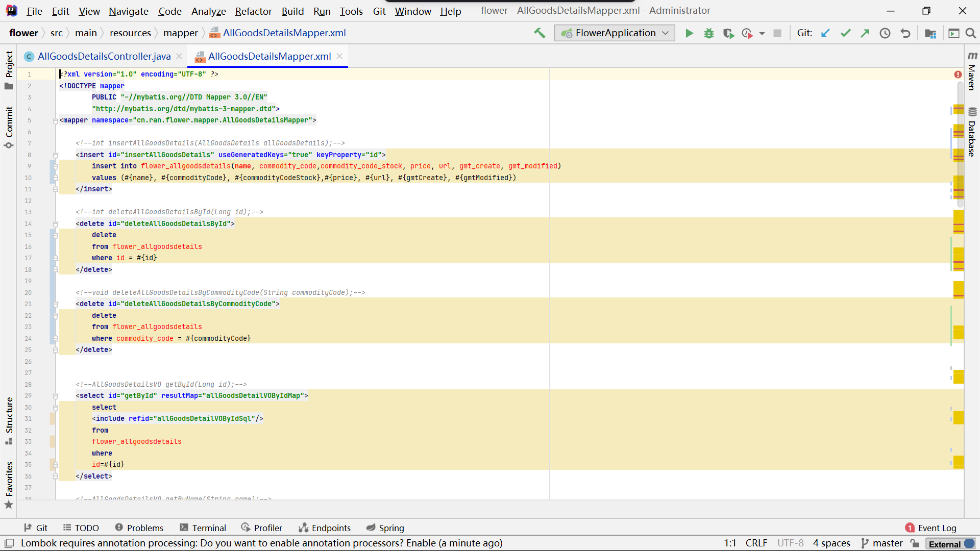
Task: Click IntelliJ IDEA logo icon in title bar
Action: (11, 11)
